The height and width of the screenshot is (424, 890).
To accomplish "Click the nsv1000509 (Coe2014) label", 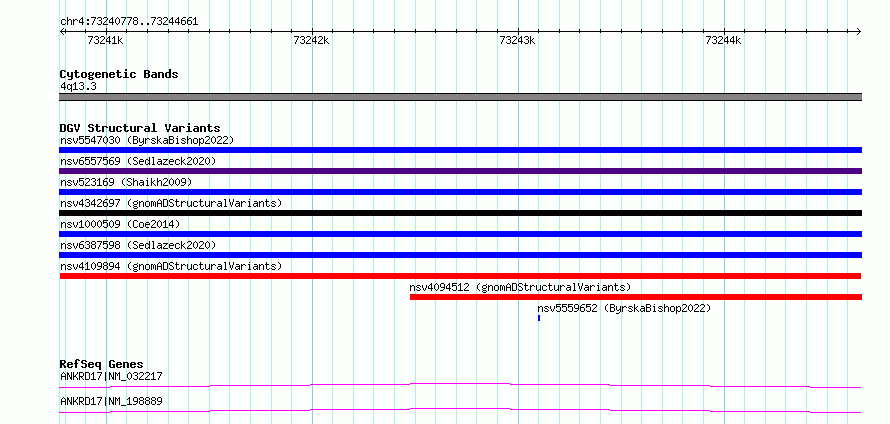I will pos(120,224).
